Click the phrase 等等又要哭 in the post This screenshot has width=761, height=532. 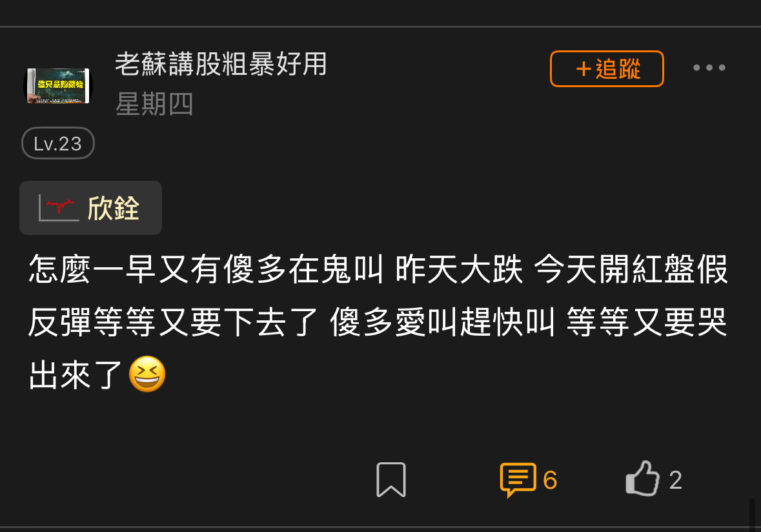click(647, 322)
